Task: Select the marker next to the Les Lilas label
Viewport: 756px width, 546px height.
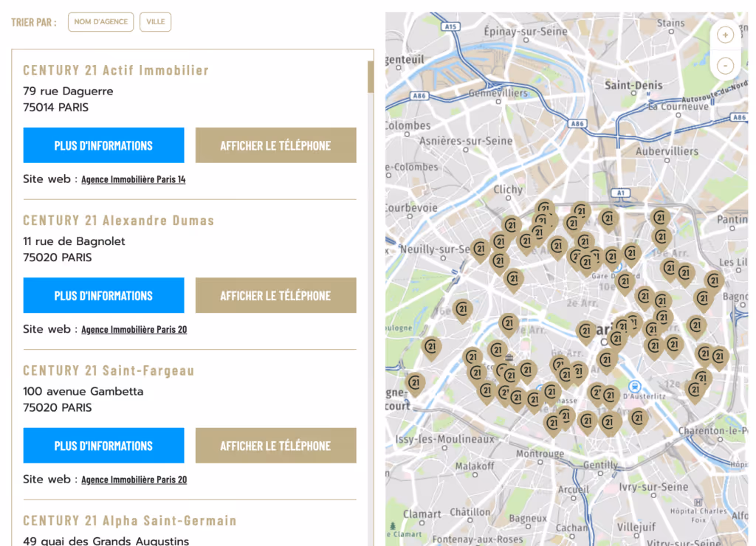Action: [714, 282]
